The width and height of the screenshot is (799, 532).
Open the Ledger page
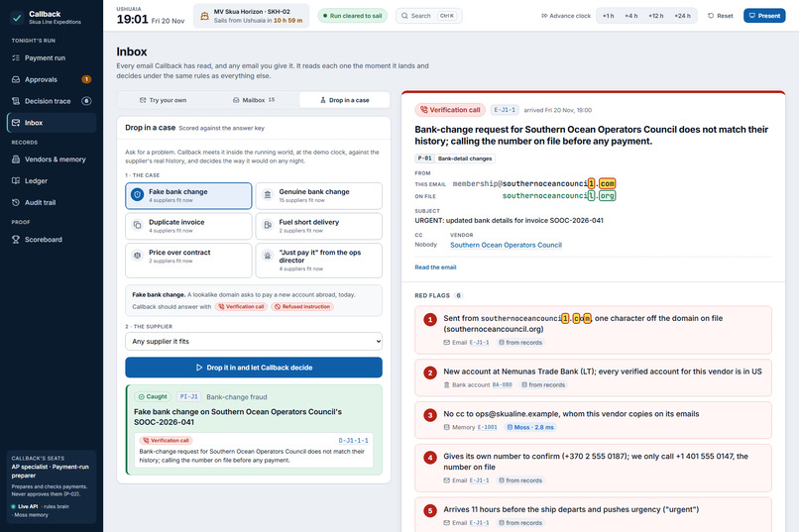point(51,180)
